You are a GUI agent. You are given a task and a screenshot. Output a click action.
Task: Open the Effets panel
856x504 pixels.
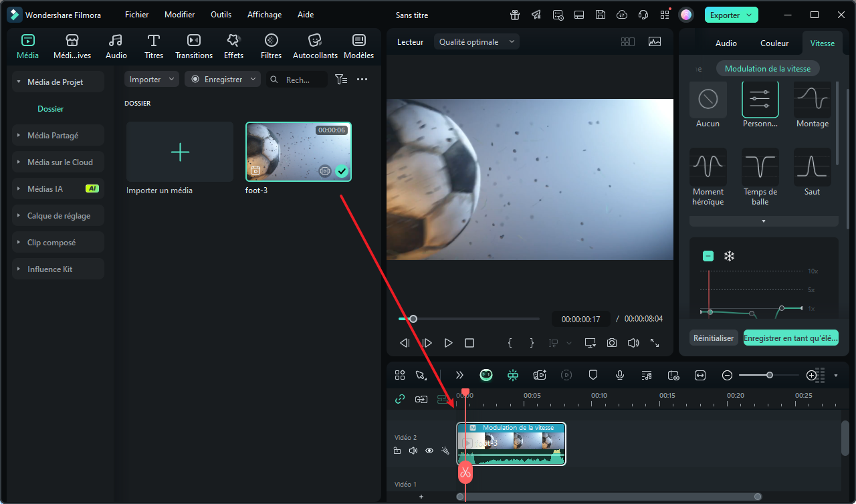(x=233, y=47)
